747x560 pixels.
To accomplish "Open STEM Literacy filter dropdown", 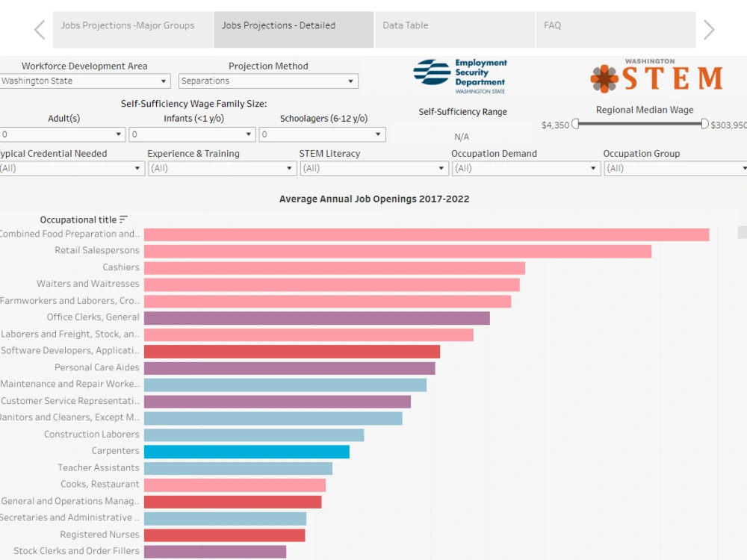I will [374, 168].
